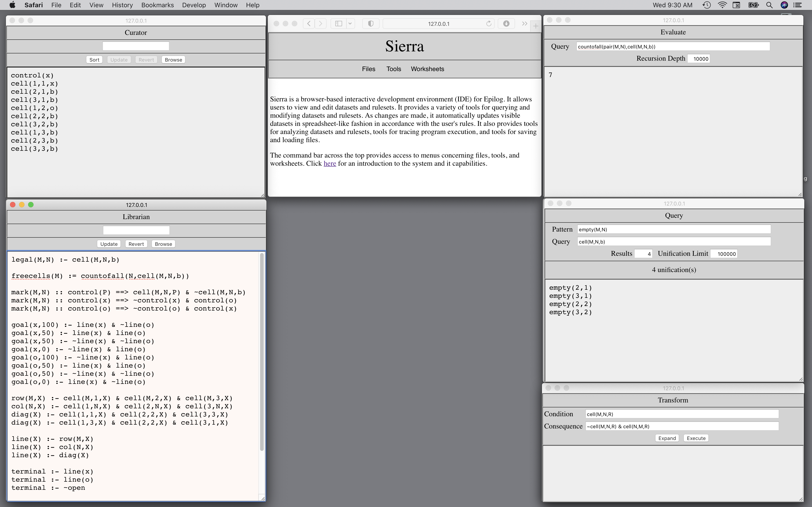Image resolution: width=812 pixels, height=507 pixels.
Task: Open a new Safari tab
Action: click(536, 26)
